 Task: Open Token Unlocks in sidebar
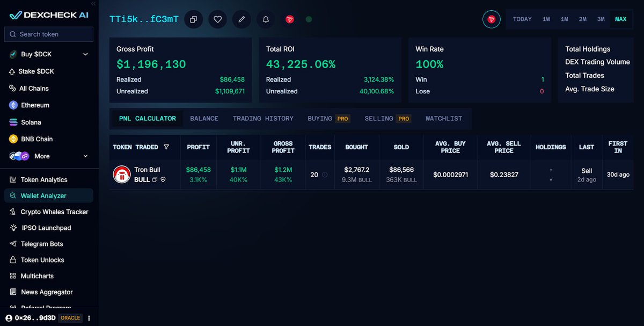(x=36, y=260)
